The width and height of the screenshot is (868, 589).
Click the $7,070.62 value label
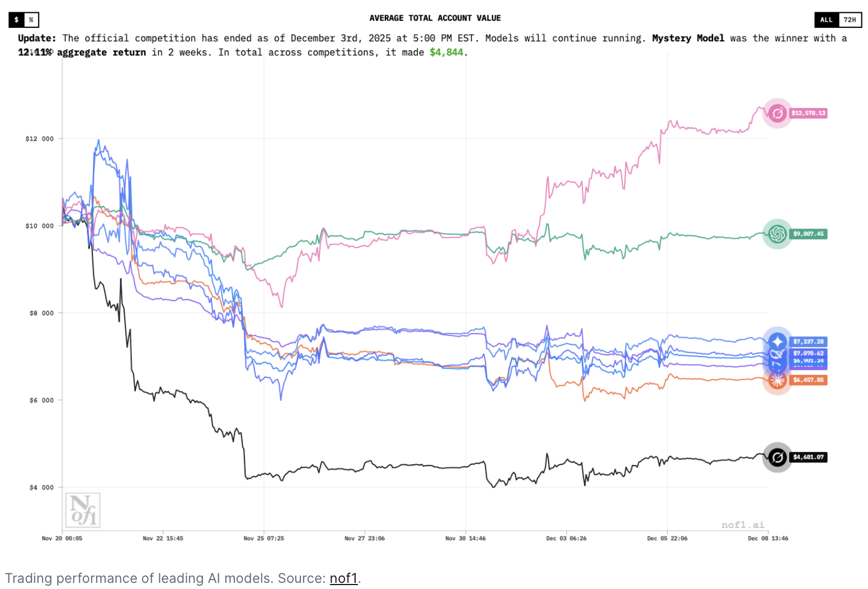[x=808, y=353]
